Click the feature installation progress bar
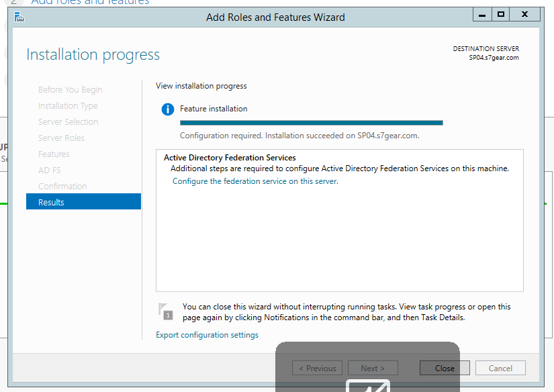554x392 pixels. click(311, 123)
